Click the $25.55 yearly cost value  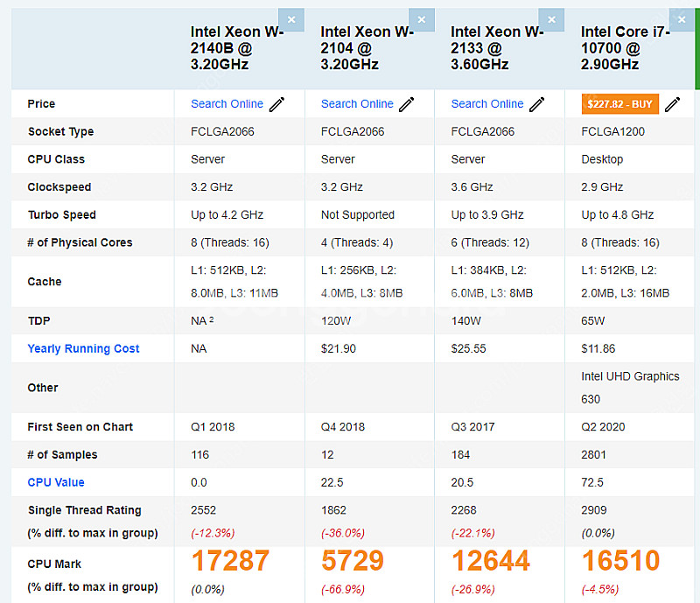pyautogui.click(x=469, y=349)
